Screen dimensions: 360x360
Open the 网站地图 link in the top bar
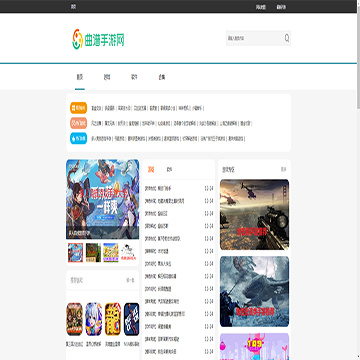261,7
